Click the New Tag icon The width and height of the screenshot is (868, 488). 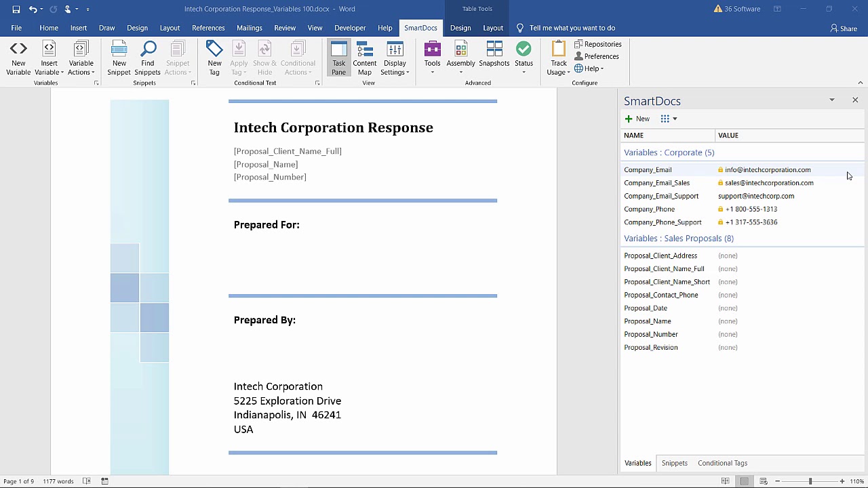[214, 58]
